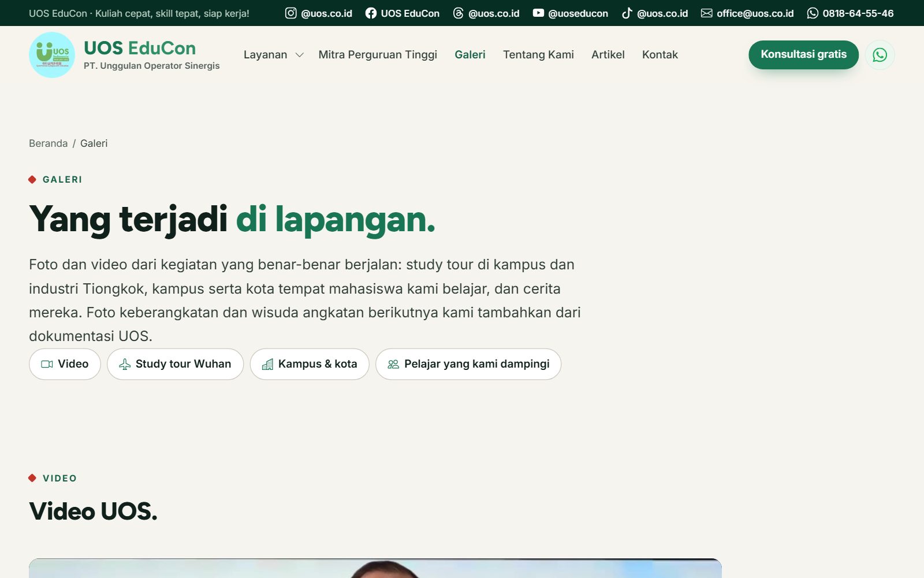Open the round WhatsApp button beside Konsultasi gratis

880,55
